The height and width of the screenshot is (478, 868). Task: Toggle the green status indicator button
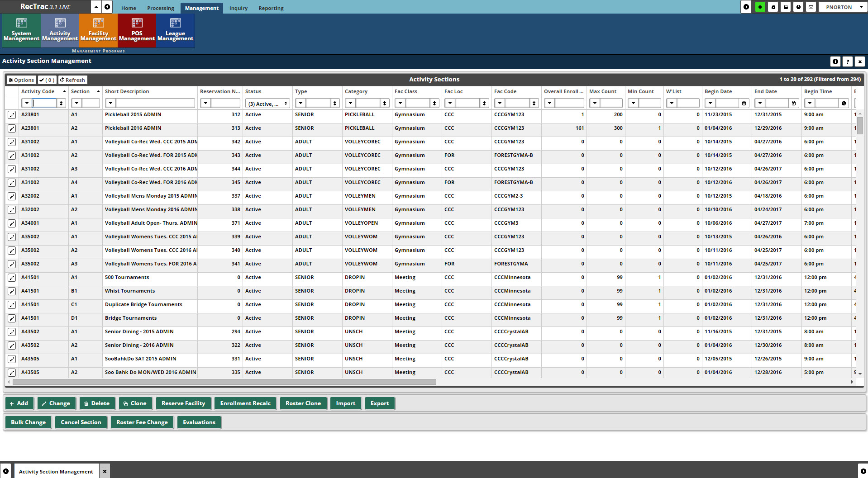point(760,7)
